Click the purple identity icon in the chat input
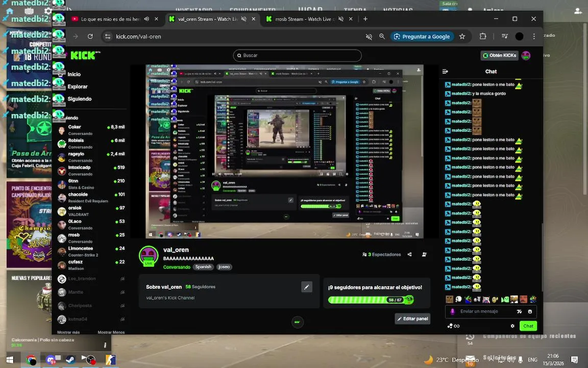The width and height of the screenshot is (588, 368). pos(452,311)
